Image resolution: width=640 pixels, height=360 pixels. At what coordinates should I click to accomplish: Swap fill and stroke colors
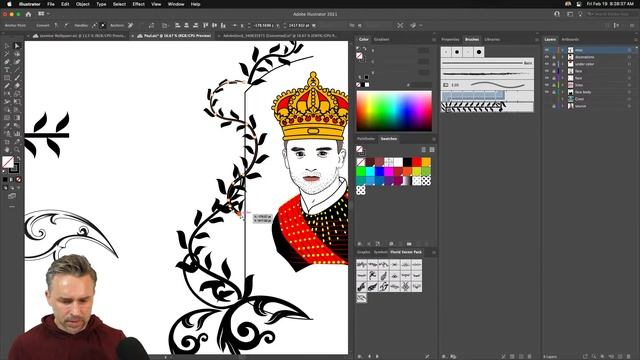(18, 158)
